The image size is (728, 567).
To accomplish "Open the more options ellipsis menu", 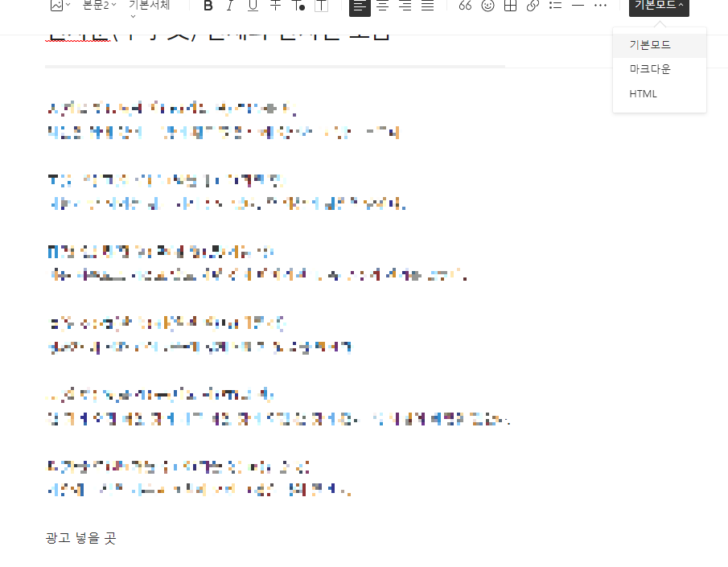I will [x=600, y=6].
